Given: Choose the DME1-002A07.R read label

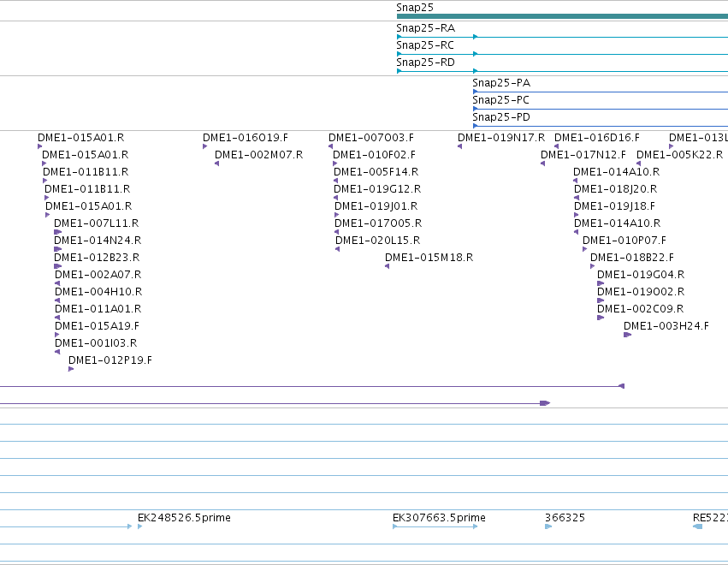Looking at the screenshot, I should point(98,275).
